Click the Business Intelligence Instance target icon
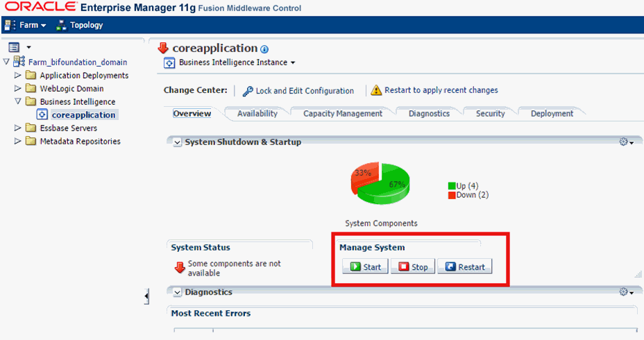This screenshot has width=644, height=340. pos(169,63)
